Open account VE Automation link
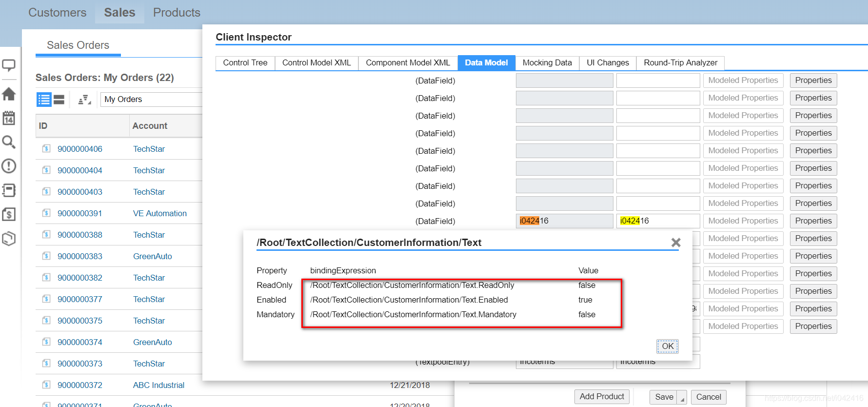This screenshot has width=868, height=407. point(160,213)
